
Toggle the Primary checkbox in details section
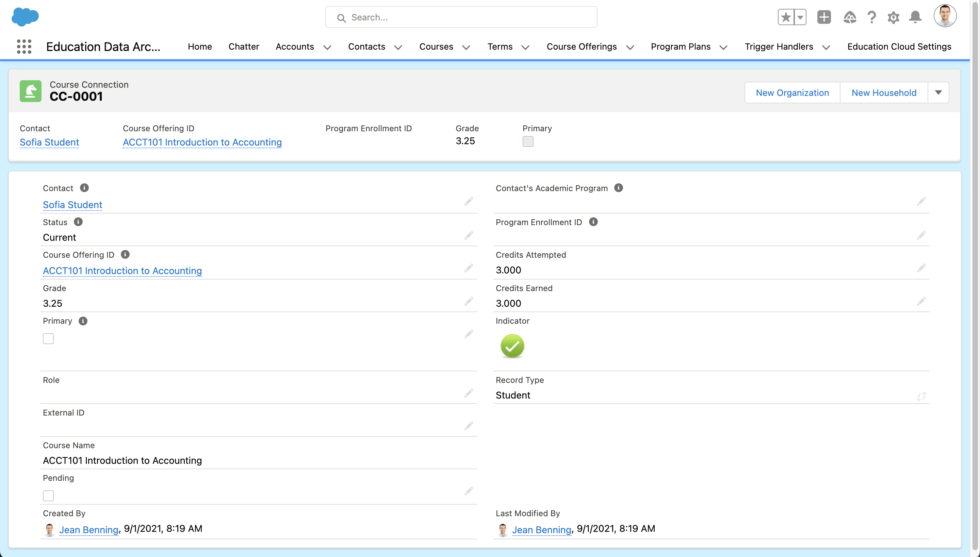coord(48,339)
